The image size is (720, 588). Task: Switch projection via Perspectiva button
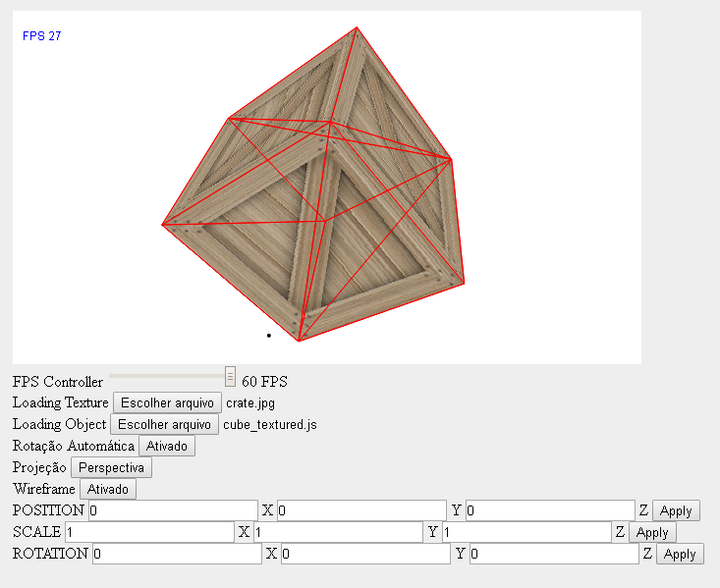tap(111, 467)
